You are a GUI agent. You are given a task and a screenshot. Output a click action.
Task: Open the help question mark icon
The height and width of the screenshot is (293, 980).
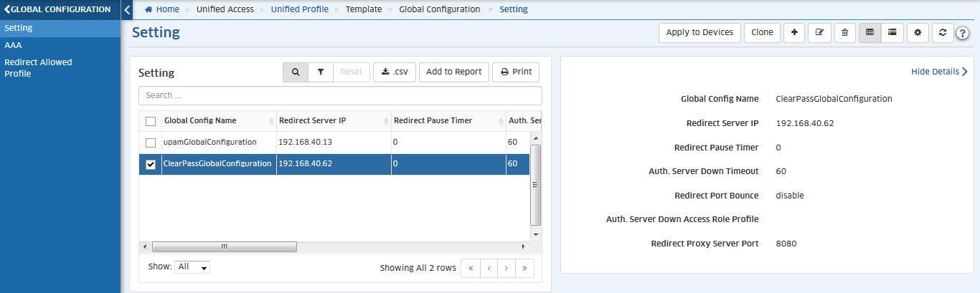coord(963,33)
